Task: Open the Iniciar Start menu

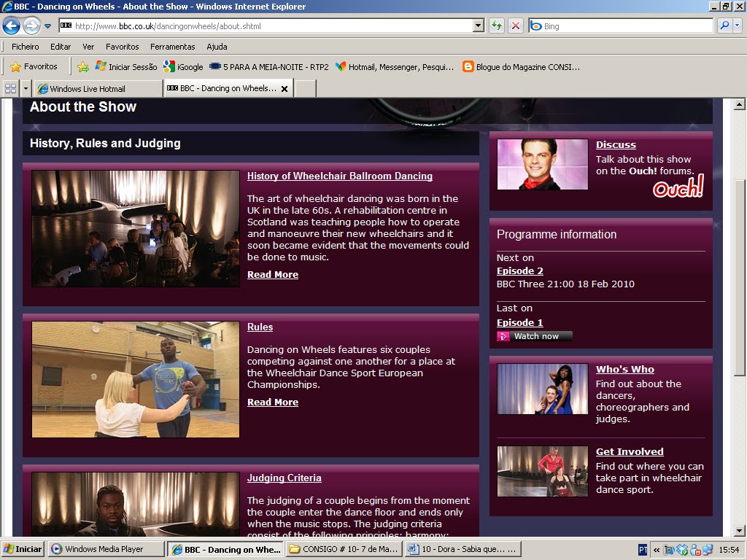Action: 23,549
